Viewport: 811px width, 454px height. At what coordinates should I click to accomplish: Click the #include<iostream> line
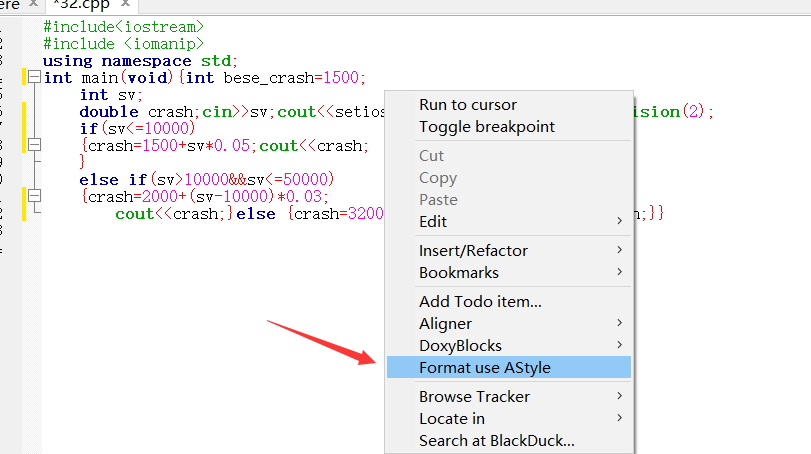click(x=124, y=27)
